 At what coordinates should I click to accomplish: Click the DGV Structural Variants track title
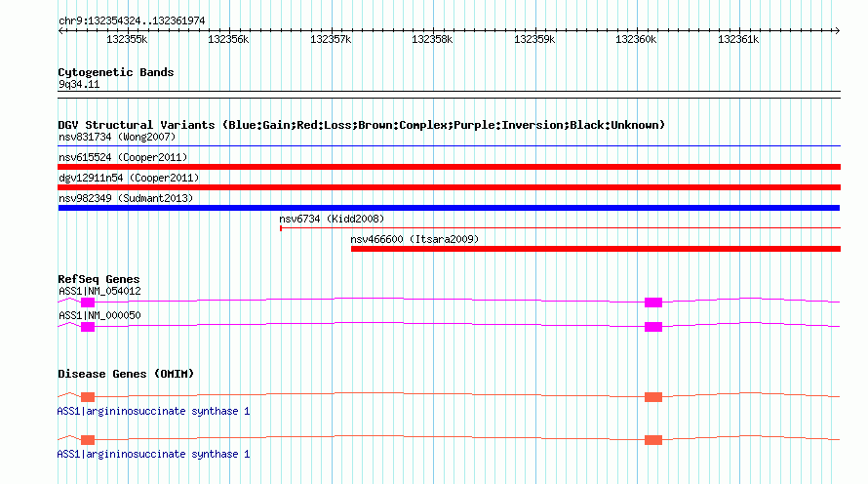coord(361,125)
